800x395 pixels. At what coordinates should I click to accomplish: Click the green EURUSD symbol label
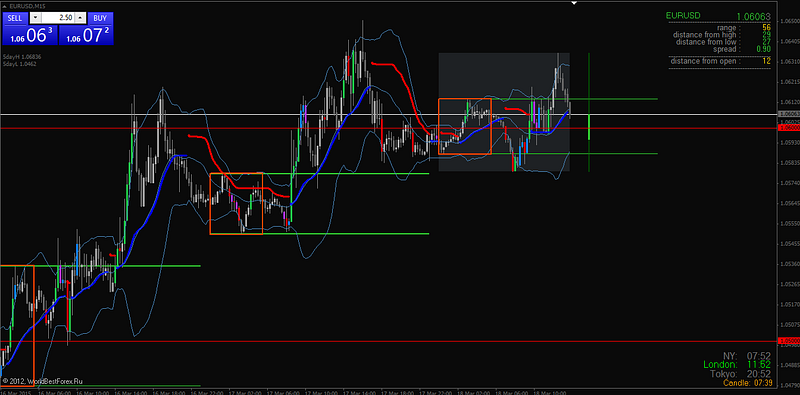coord(684,16)
